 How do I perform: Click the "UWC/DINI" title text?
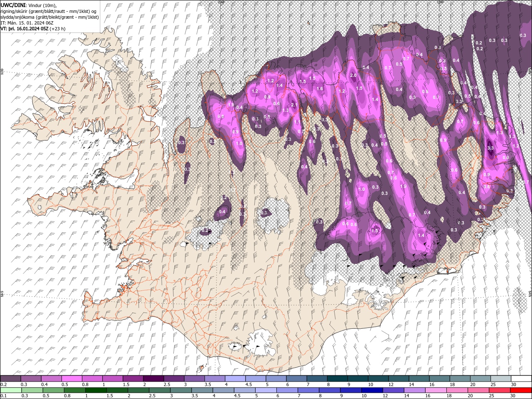pos(13,5)
